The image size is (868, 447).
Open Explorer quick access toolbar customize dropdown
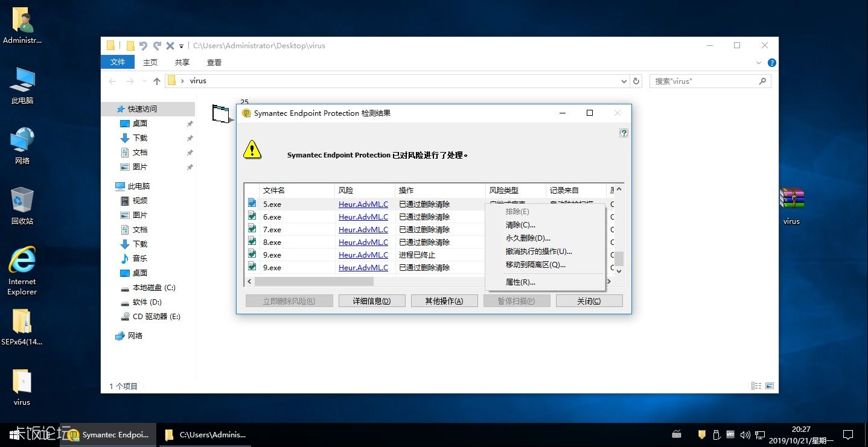pyautogui.click(x=181, y=46)
